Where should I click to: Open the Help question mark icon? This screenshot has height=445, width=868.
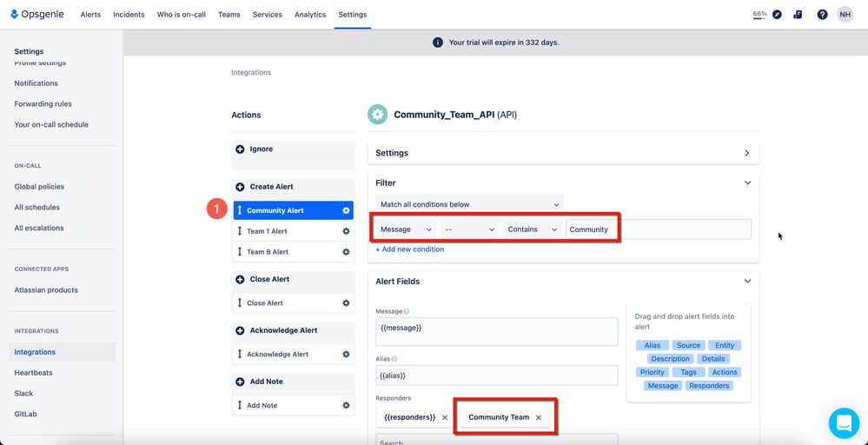(823, 15)
